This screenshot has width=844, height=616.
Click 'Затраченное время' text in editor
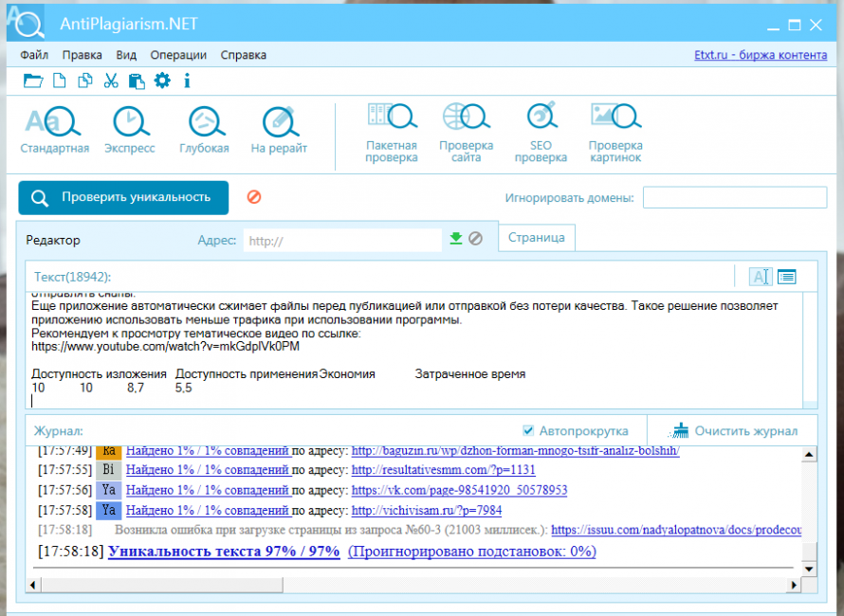[470, 374]
